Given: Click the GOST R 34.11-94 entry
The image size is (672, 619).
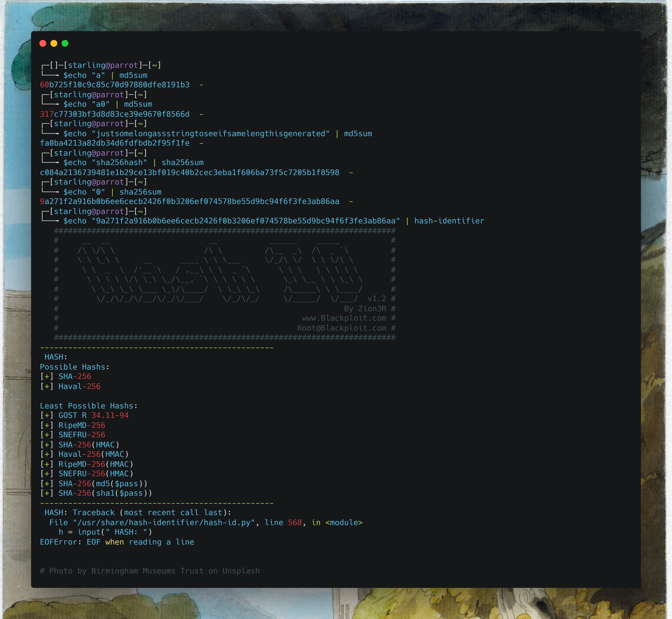Looking at the screenshot, I should pyautogui.click(x=93, y=416).
